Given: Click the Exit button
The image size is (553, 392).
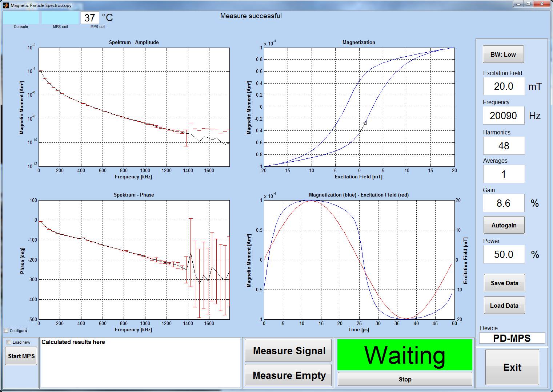Looking at the screenshot, I should pos(512,367).
